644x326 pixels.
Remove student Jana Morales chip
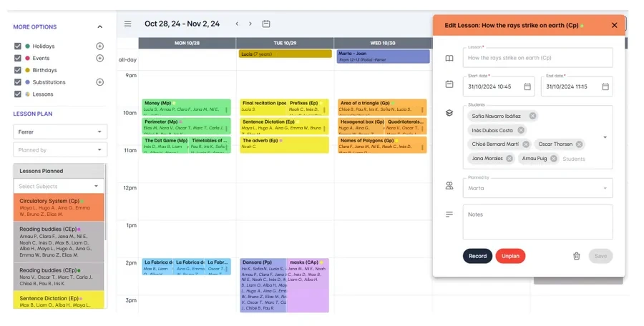click(x=509, y=159)
